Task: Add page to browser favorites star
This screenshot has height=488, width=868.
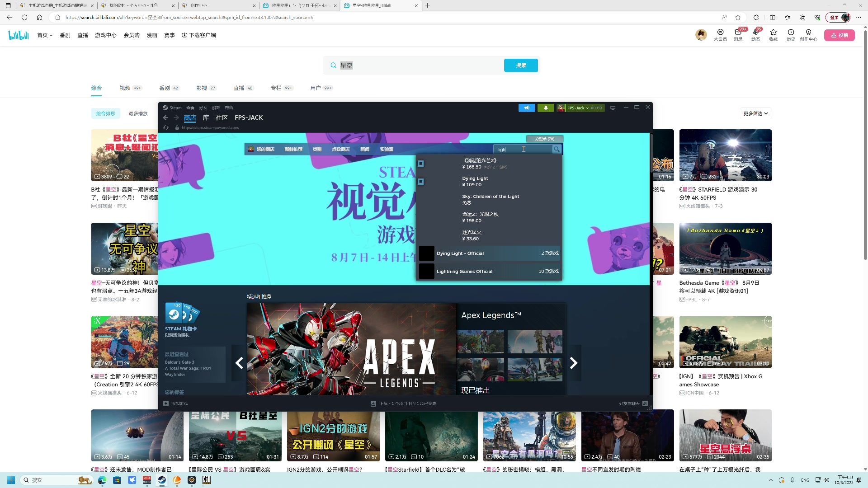Action: click(x=738, y=17)
